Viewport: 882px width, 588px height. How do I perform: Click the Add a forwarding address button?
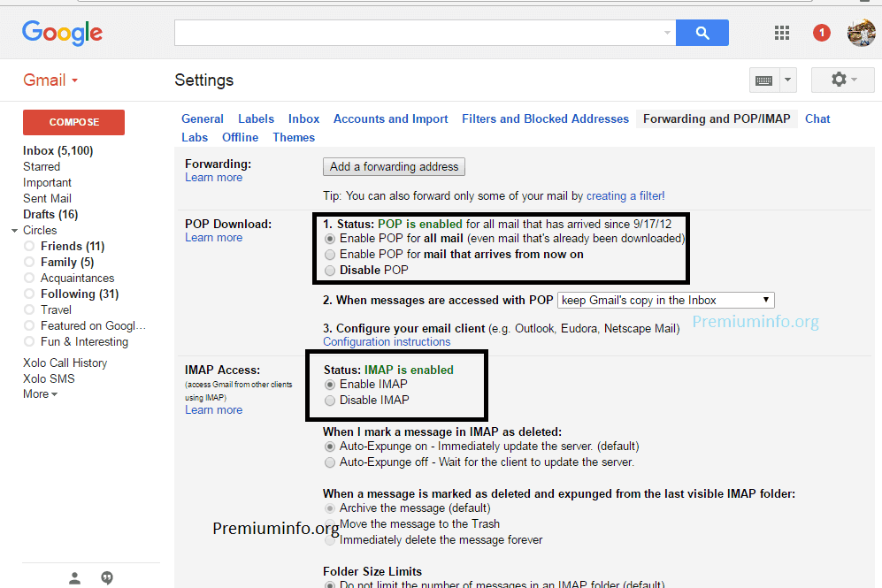393,166
